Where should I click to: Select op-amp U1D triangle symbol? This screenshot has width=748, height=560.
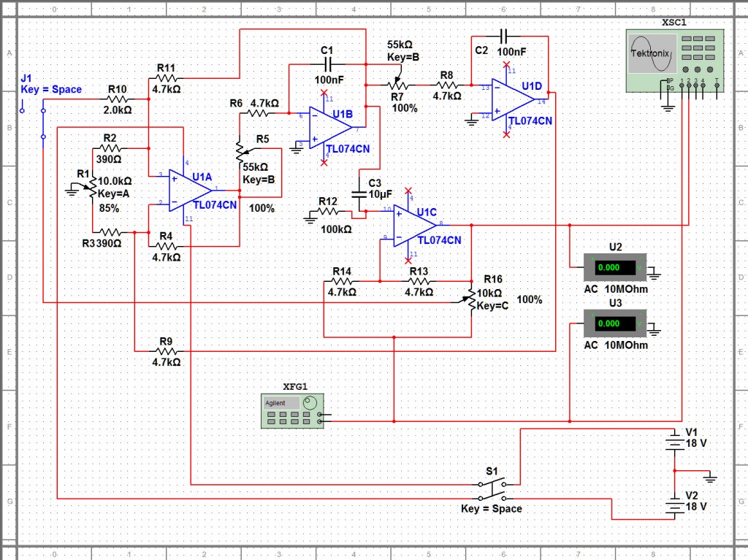coord(514,99)
